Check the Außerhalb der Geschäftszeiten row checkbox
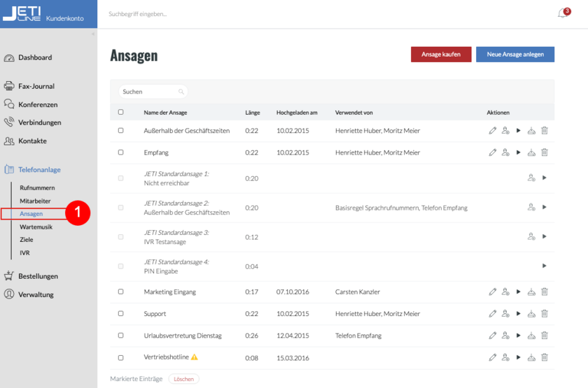588x388 pixels. tap(120, 131)
